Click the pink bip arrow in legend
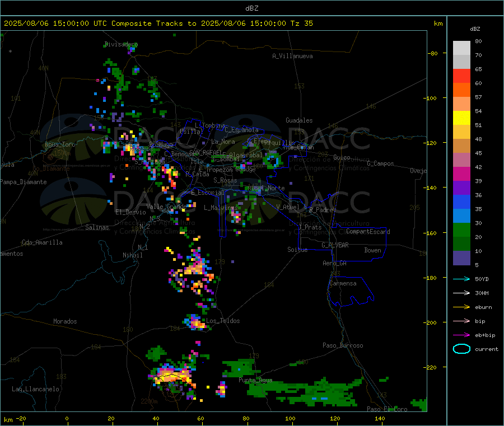 click(x=461, y=321)
